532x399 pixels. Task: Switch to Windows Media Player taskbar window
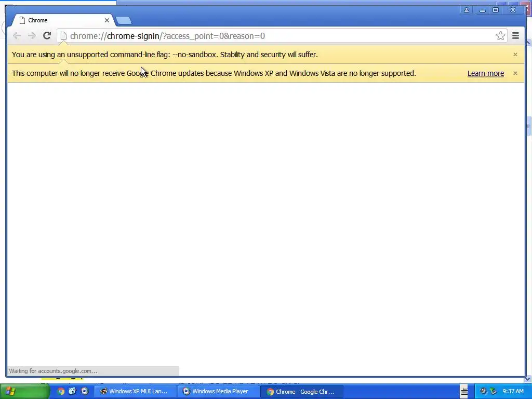tap(218, 391)
